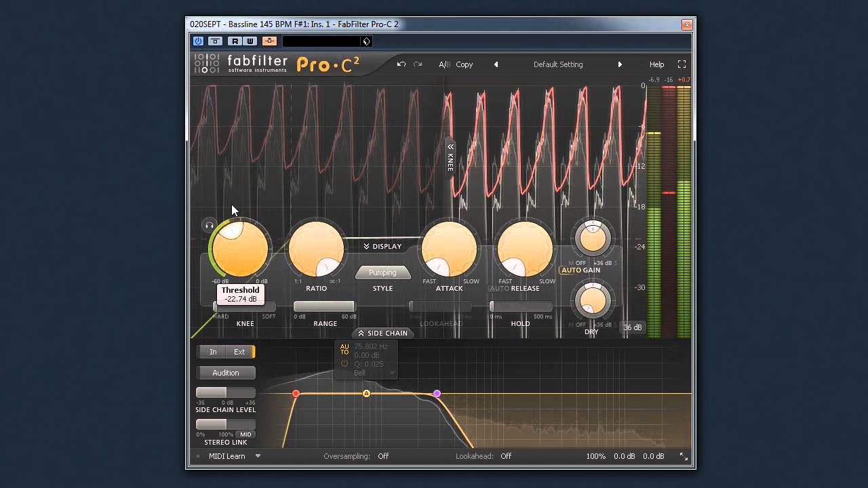Open the Lookahead Off menu in bottom bar
Screen dimensions: 868x488
(506, 456)
